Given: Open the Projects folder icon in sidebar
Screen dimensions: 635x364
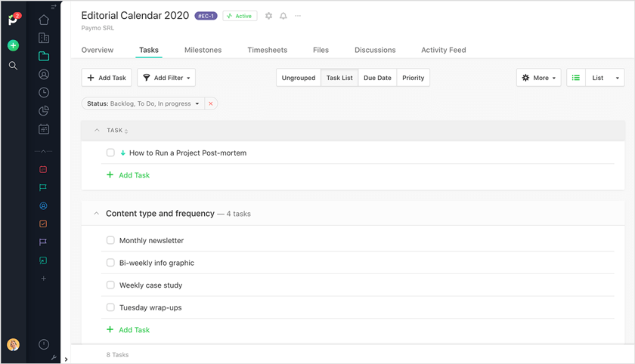Looking at the screenshot, I should pyautogui.click(x=44, y=56).
